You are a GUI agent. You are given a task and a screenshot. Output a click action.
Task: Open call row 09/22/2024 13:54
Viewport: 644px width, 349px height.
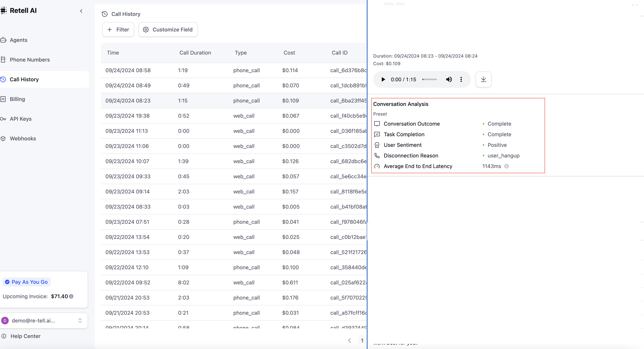pos(234,237)
